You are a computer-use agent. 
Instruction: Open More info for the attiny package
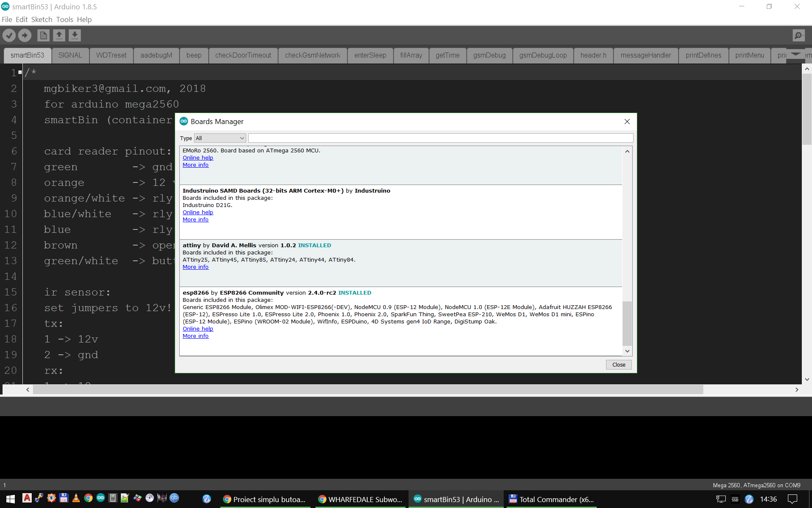[195, 267]
